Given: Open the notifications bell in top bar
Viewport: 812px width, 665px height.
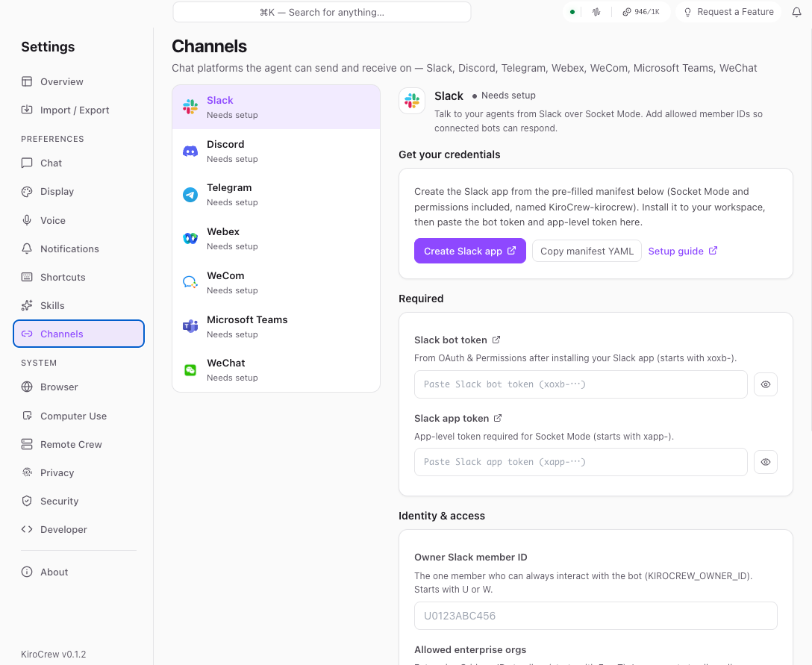Looking at the screenshot, I should (796, 12).
